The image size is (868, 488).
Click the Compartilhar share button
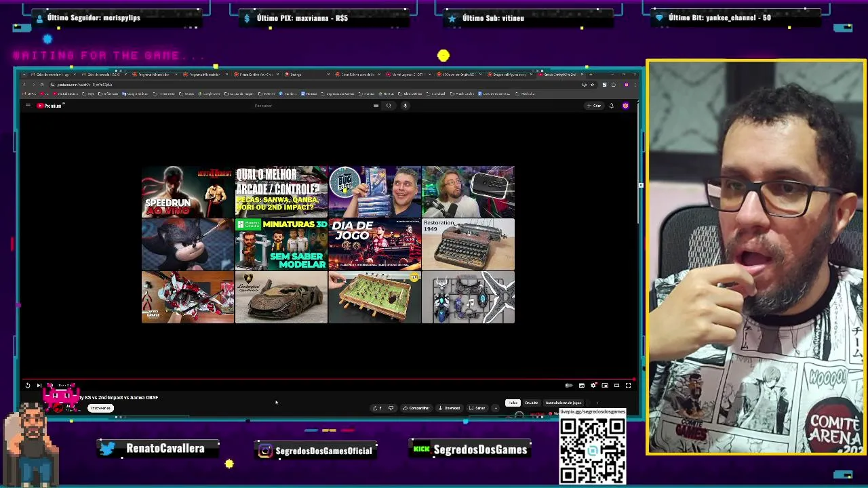point(416,408)
